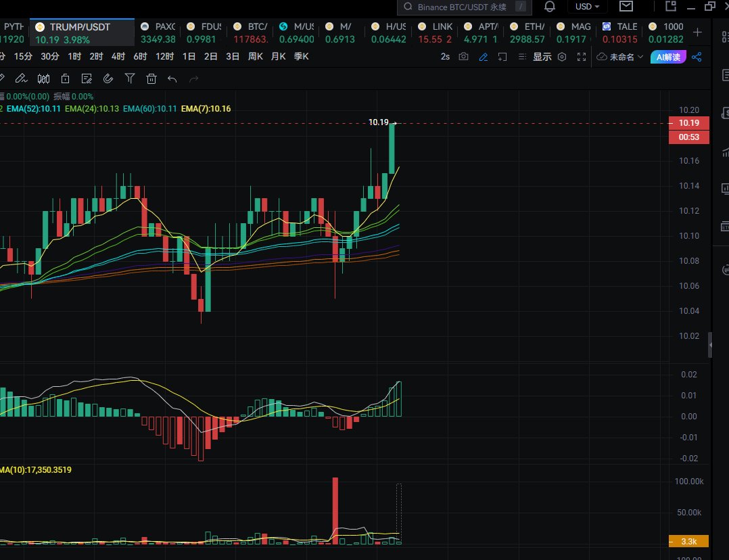The height and width of the screenshot is (560, 729).
Task: Select the 1时 timeframe
Action: pos(74,57)
